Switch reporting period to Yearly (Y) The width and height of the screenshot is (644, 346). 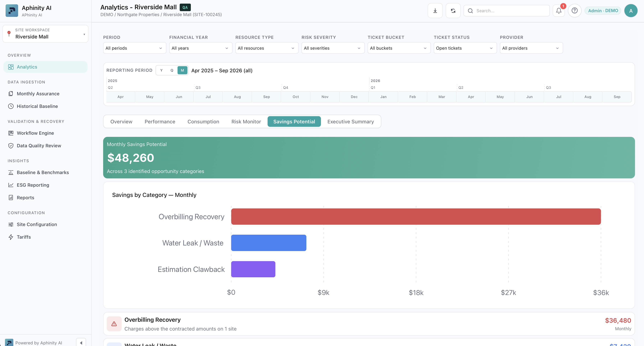click(x=162, y=70)
